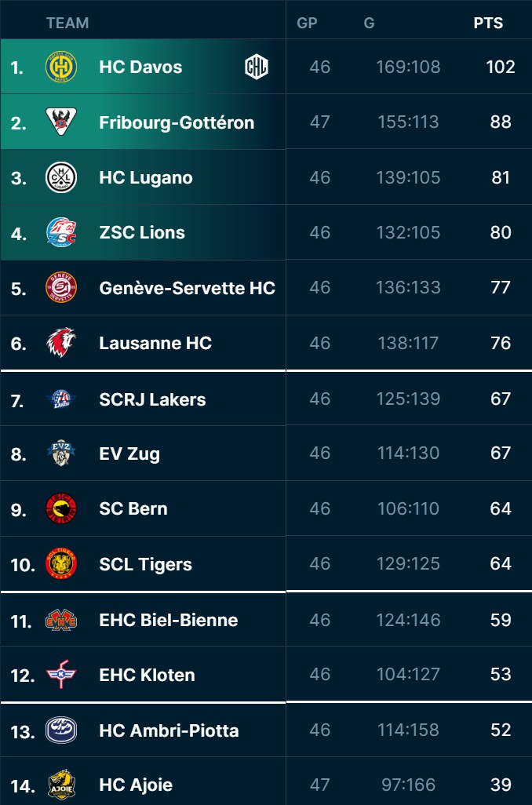The height and width of the screenshot is (805, 532).
Task: Sort standings by the PTS column
Action: coord(488,24)
